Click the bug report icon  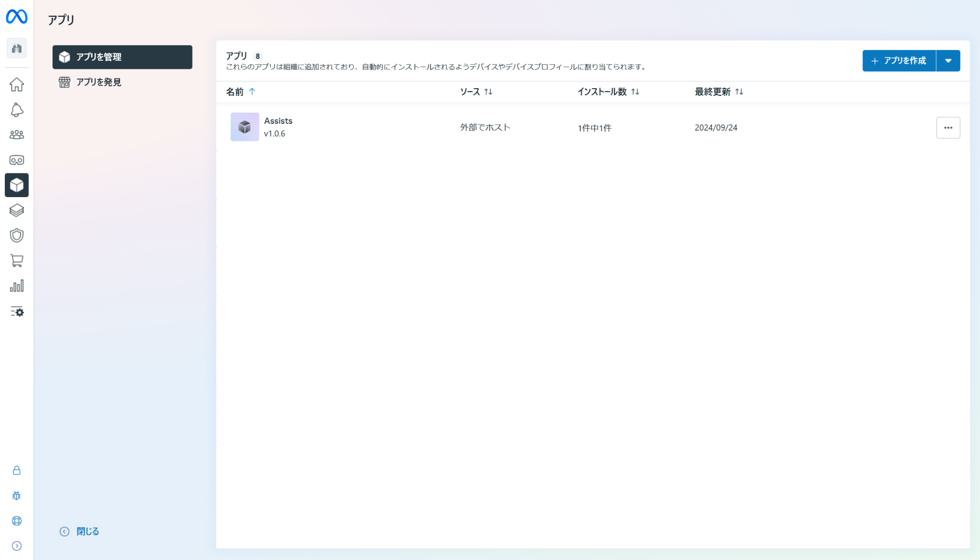click(x=17, y=495)
